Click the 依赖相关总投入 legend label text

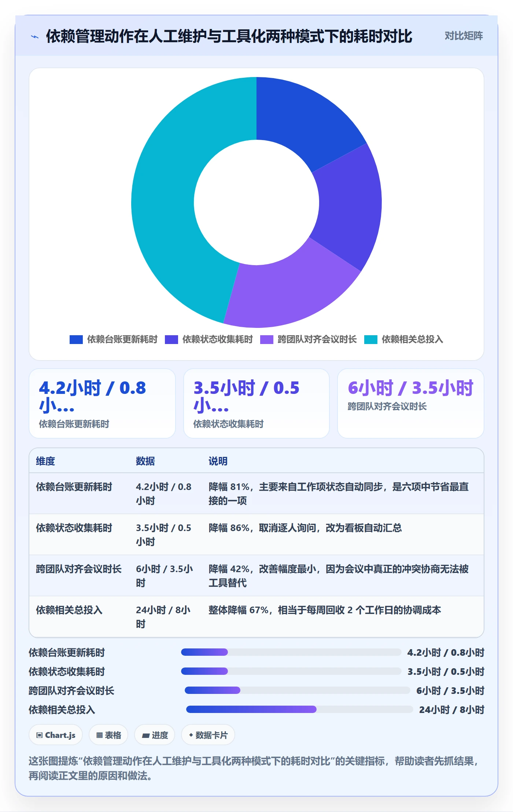pyautogui.click(x=412, y=339)
